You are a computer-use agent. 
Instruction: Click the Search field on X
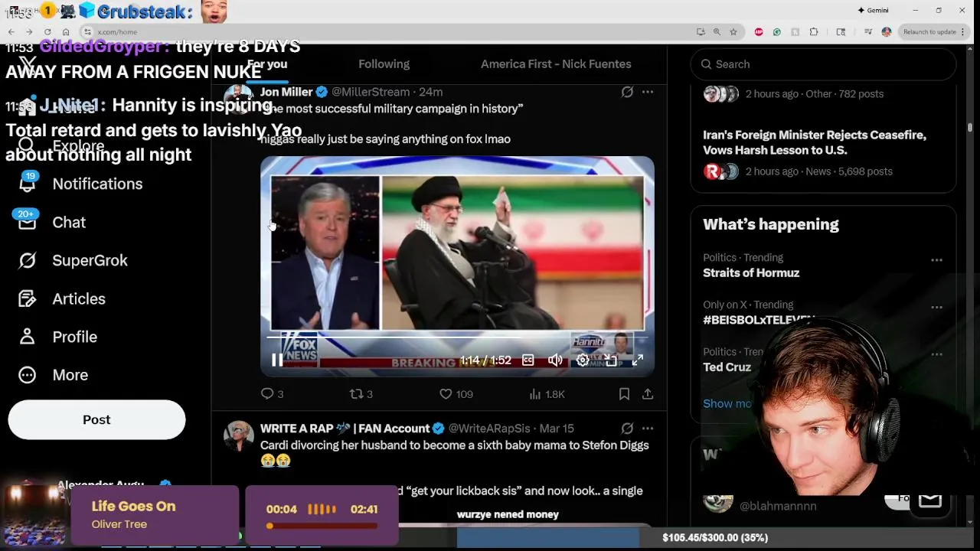(823, 64)
